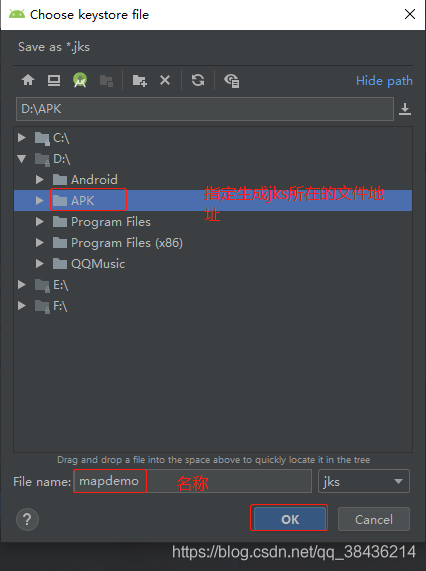Collapse the D:\ drive node
426x571 pixels.
click(x=21, y=158)
